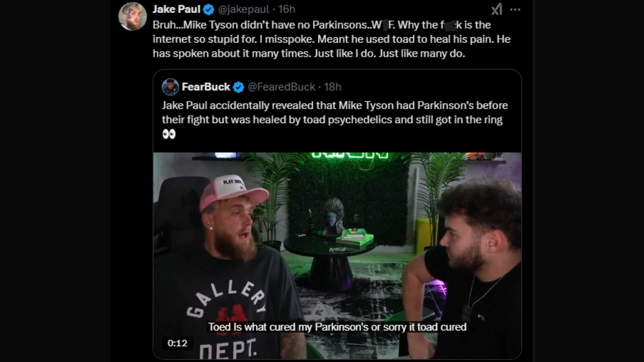Open the @FearedBuck handle

point(281,87)
